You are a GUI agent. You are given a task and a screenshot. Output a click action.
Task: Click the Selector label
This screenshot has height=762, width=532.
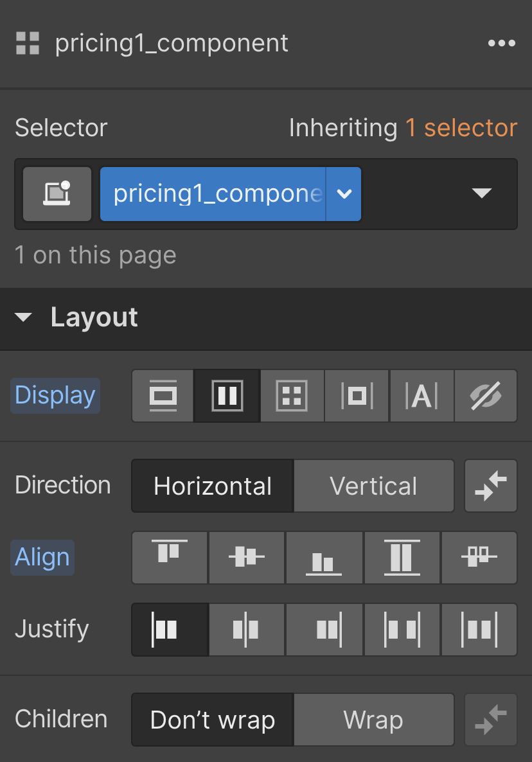61,128
